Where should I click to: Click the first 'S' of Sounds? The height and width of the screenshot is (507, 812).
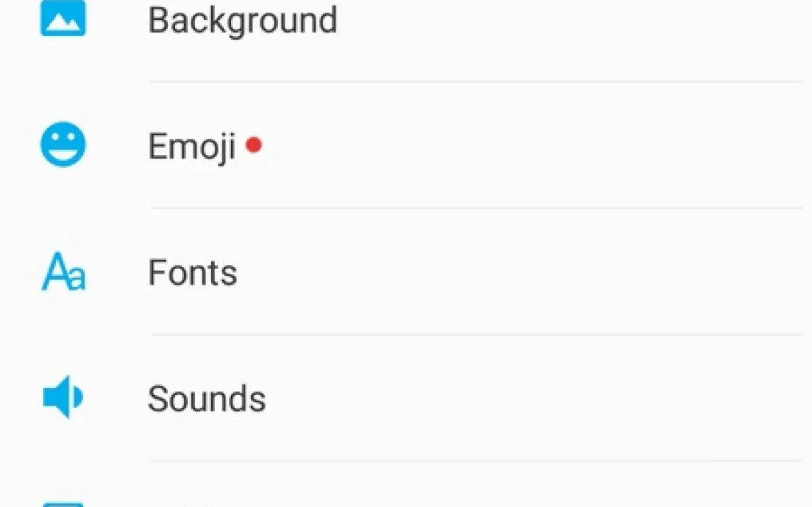[x=159, y=399]
